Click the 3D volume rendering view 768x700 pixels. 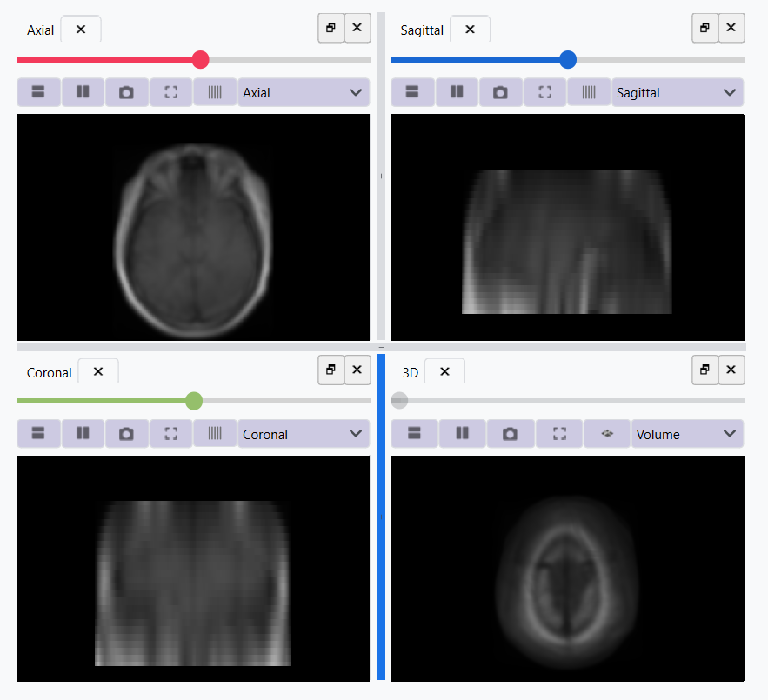[x=567, y=569]
